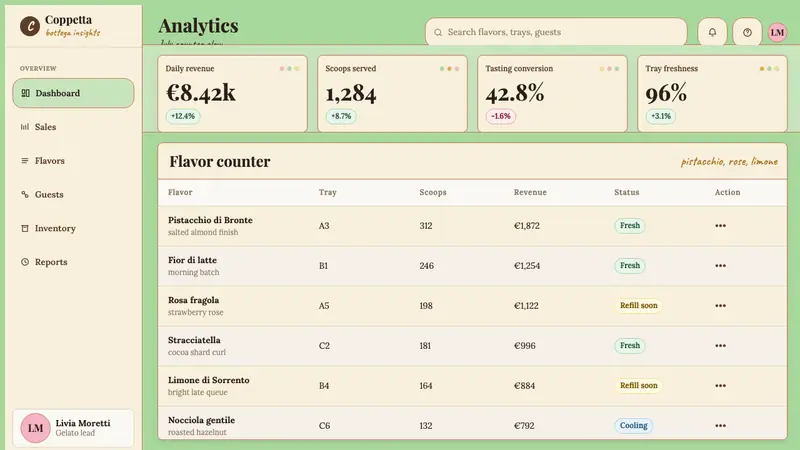Screen dimensions: 800x450
Task: Navigate to Guests
Action: click(73, 194)
